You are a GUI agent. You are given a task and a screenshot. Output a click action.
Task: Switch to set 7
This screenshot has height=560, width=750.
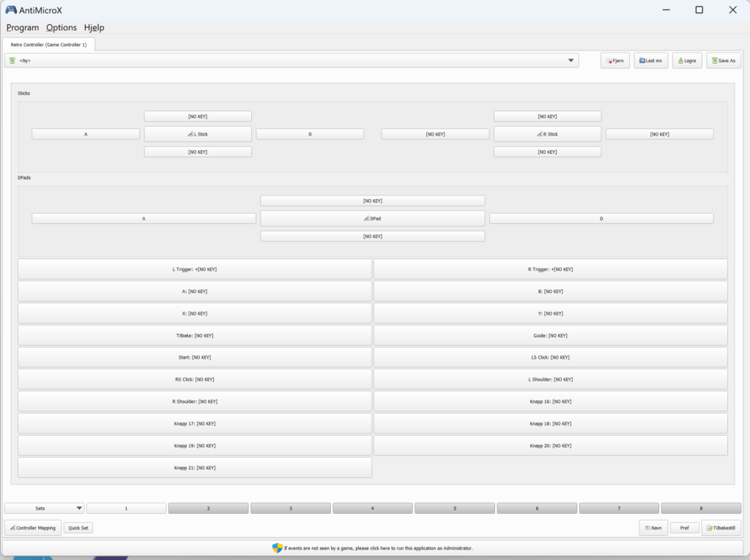click(x=619, y=508)
